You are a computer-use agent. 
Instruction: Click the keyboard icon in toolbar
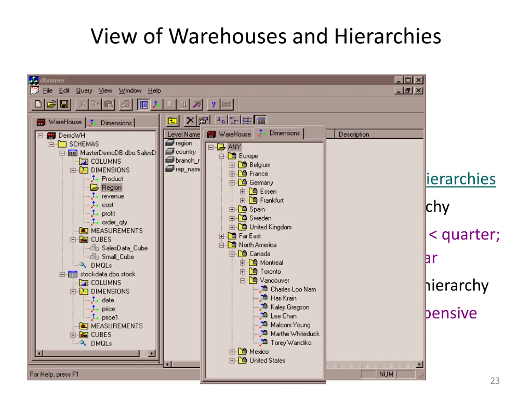227,105
